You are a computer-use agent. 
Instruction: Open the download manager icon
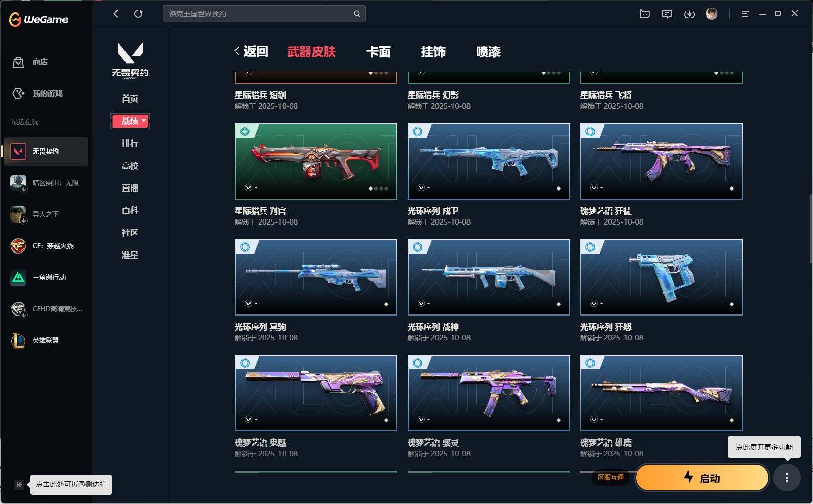[x=689, y=14]
